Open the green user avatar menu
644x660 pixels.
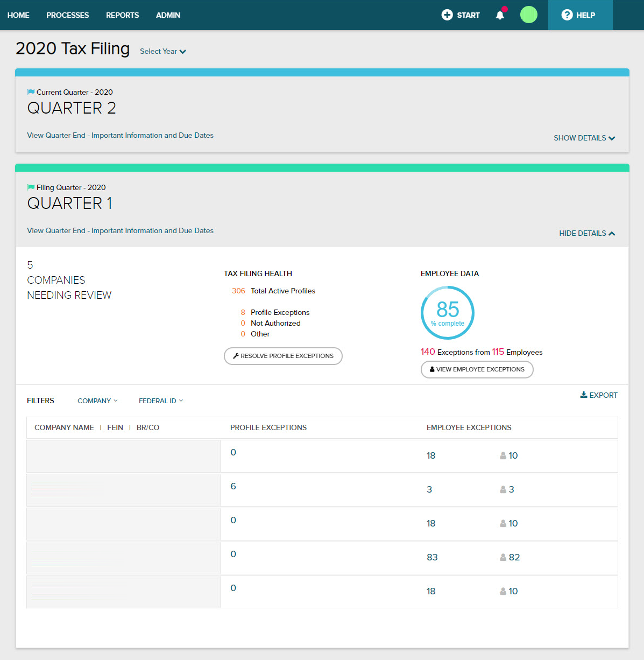[528, 15]
